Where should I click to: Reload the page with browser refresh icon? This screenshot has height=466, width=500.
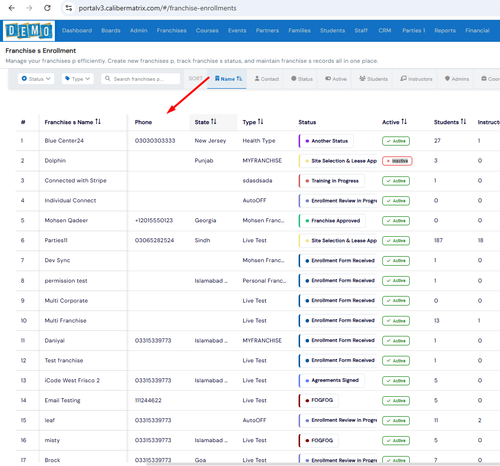click(x=47, y=8)
